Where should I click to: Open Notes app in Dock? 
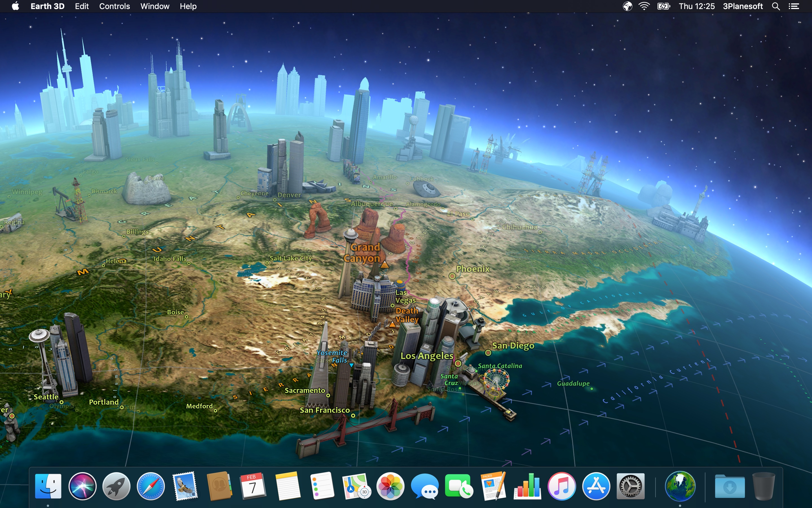click(x=288, y=486)
